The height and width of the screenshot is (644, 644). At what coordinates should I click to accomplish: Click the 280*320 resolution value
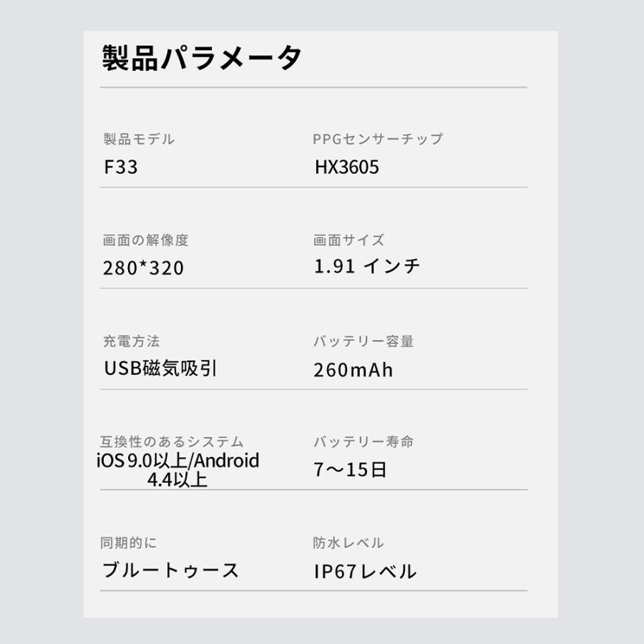143,268
